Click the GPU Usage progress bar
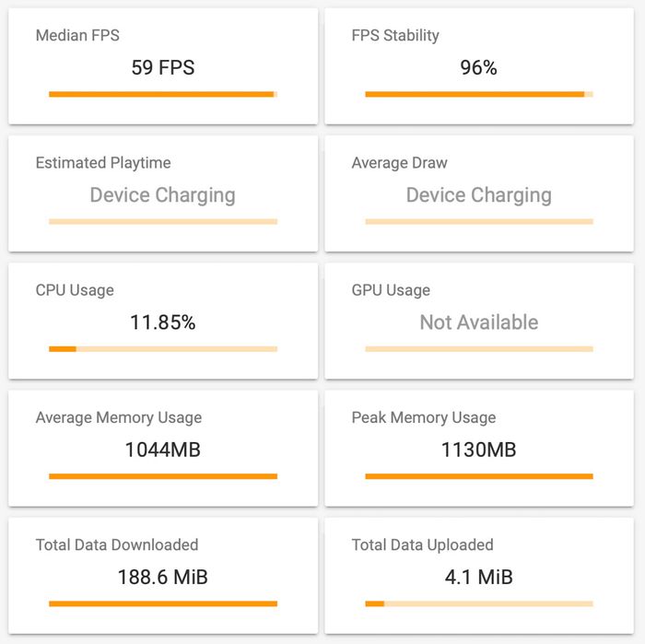645x644 pixels. coord(479,349)
